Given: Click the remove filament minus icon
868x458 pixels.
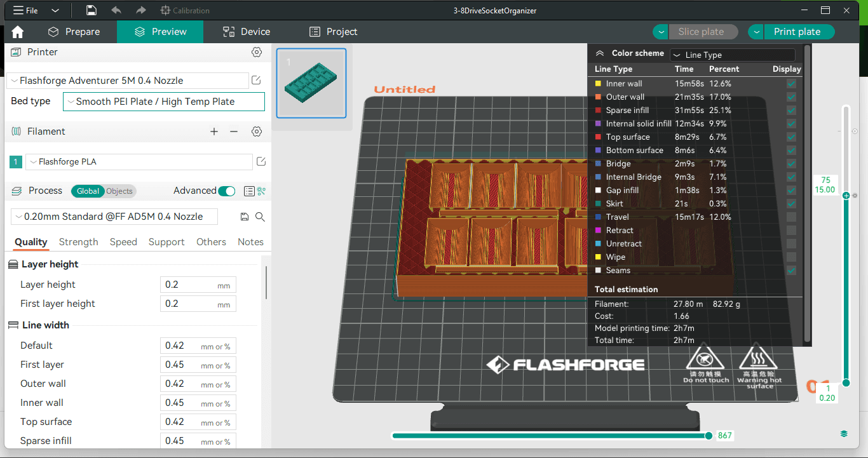Looking at the screenshot, I should click(x=234, y=131).
